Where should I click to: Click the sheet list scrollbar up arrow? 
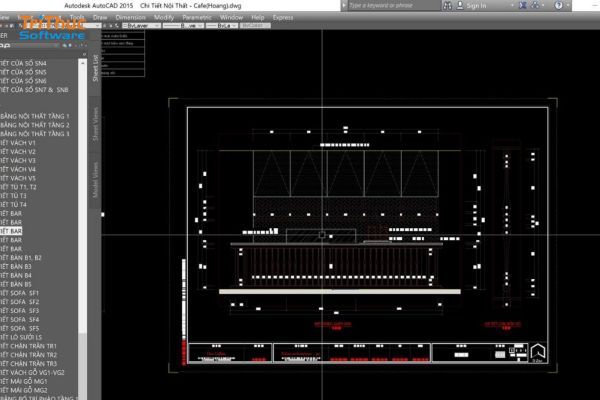point(82,62)
